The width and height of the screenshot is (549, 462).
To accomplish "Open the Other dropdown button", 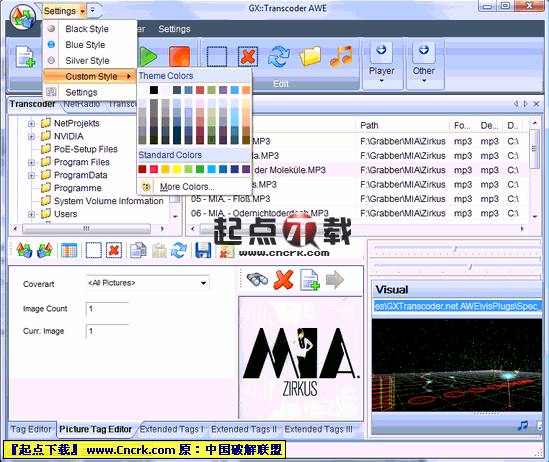I will [424, 64].
